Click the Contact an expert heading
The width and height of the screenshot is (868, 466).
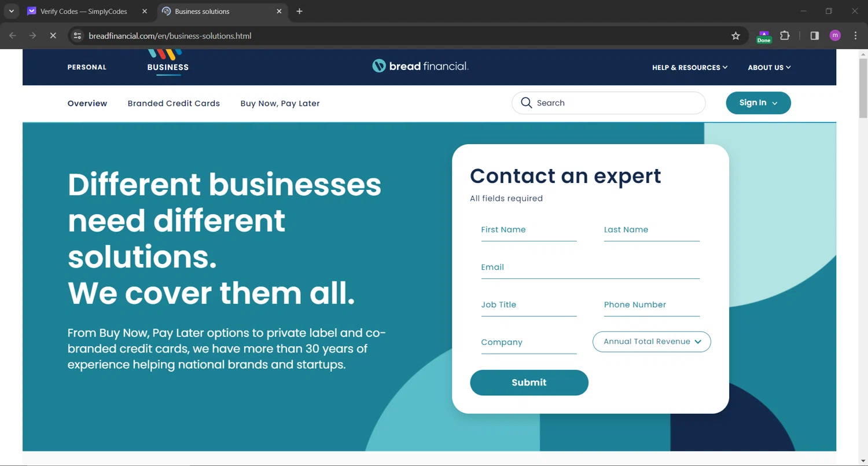(x=565, y=176)
